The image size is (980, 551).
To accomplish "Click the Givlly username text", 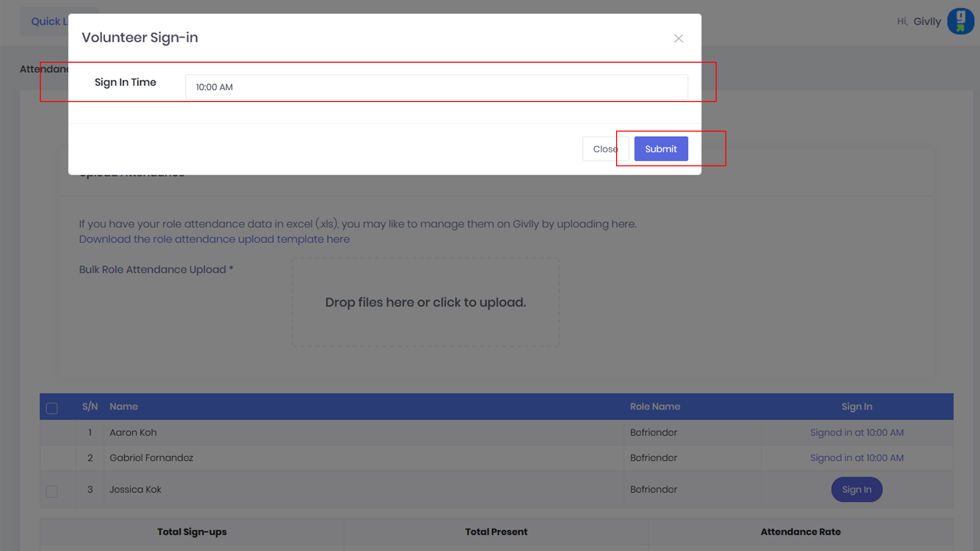I will (927, 21).
